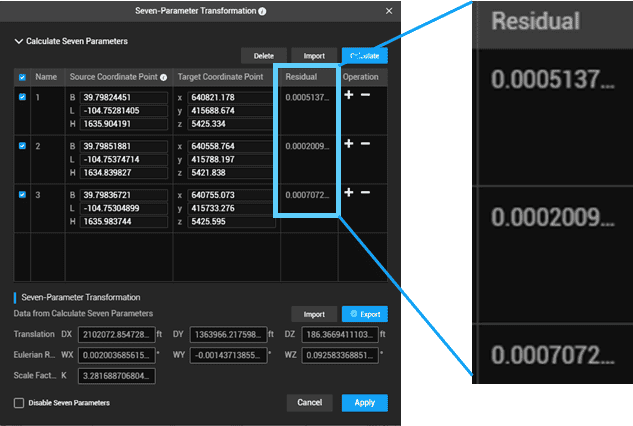Image resolution: width=633 pixels, height=426 pixels.
Task: Click the minus icon for row 1
Action: 365,96
